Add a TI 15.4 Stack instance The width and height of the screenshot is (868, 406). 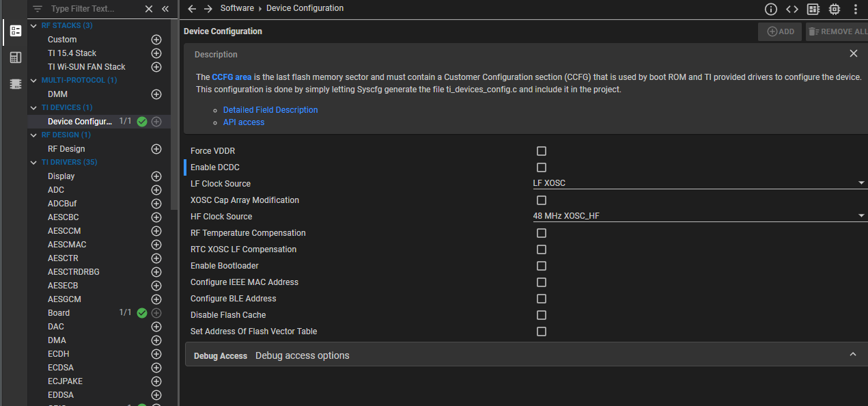pyautogui.click(x=156, y=53)
